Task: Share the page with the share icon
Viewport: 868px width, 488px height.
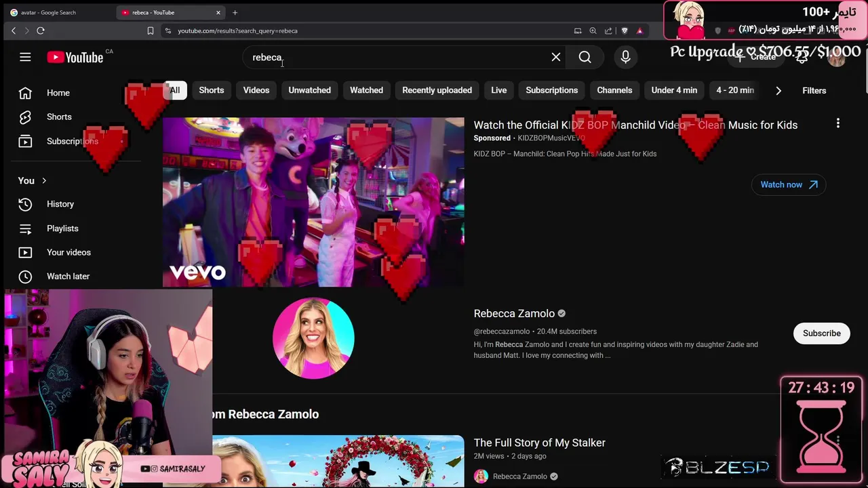Action: [x=608, y=30]
